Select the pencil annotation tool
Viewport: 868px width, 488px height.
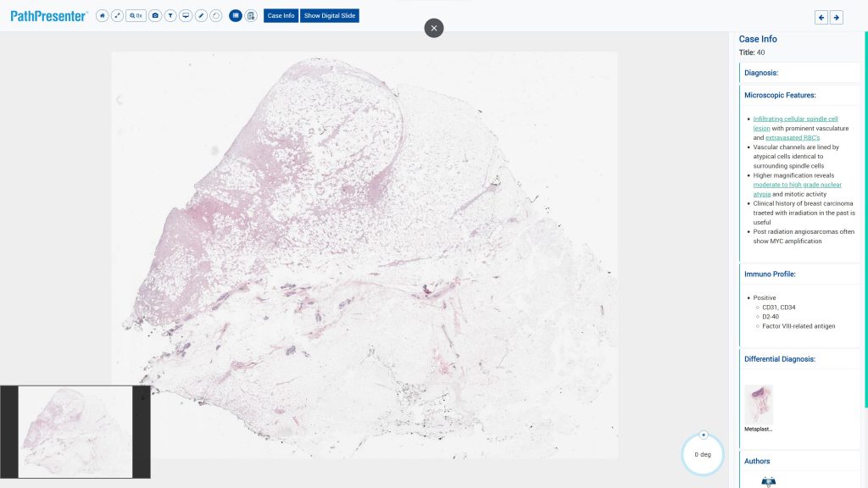point(201,16)
